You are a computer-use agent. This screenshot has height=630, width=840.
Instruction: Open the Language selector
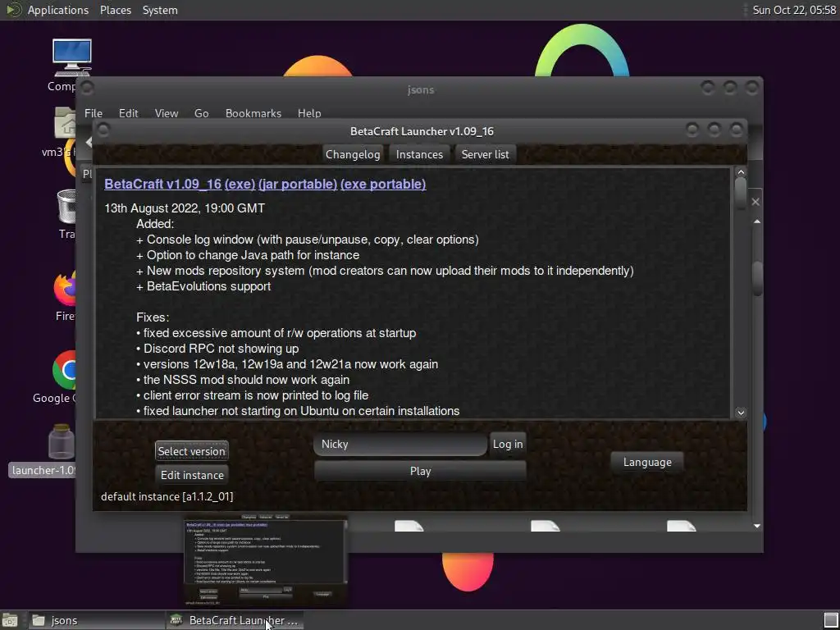pos(647,462)
